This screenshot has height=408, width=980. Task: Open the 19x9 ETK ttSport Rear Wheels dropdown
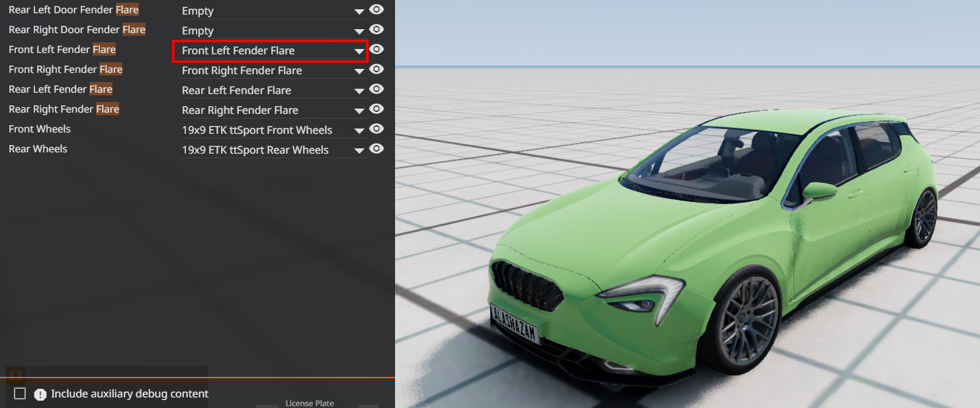tap(273, 150)
